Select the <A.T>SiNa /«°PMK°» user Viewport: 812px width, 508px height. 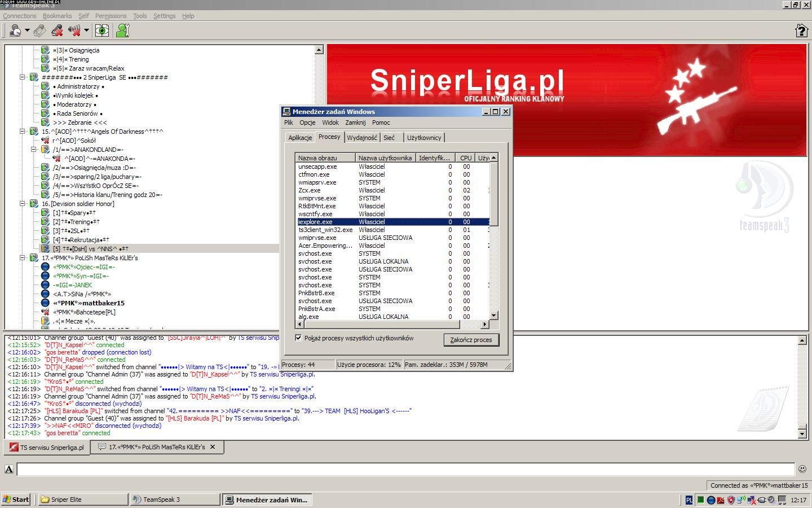(82, 294)
